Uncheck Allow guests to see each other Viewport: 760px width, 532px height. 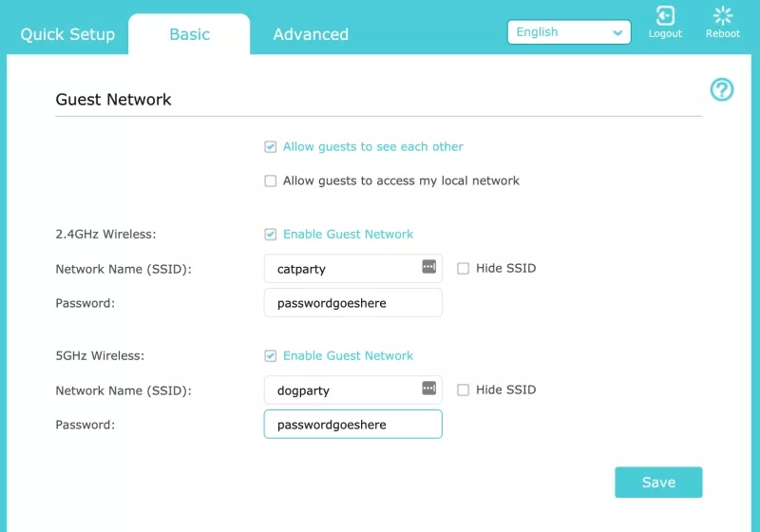point(271,147)
